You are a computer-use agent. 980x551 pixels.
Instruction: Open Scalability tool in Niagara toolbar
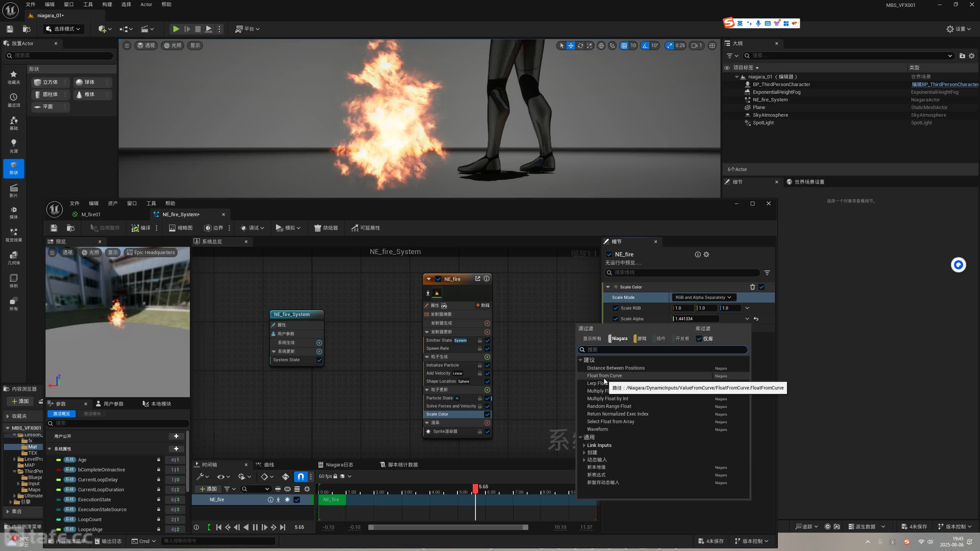tap(366, 228)
